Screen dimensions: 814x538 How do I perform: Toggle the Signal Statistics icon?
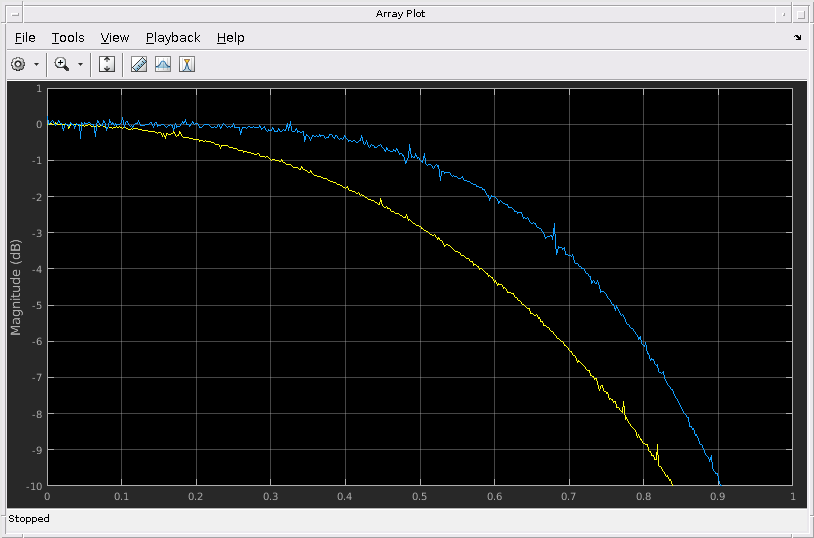coord(163,64)
